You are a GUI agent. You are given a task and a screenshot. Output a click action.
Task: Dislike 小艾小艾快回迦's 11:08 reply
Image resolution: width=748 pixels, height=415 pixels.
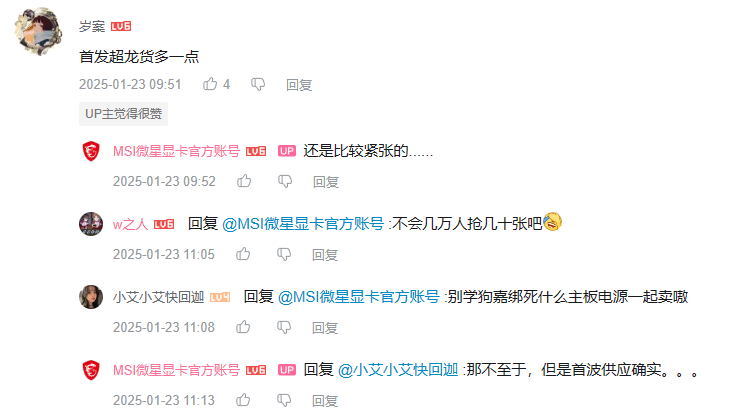point(284,327)
